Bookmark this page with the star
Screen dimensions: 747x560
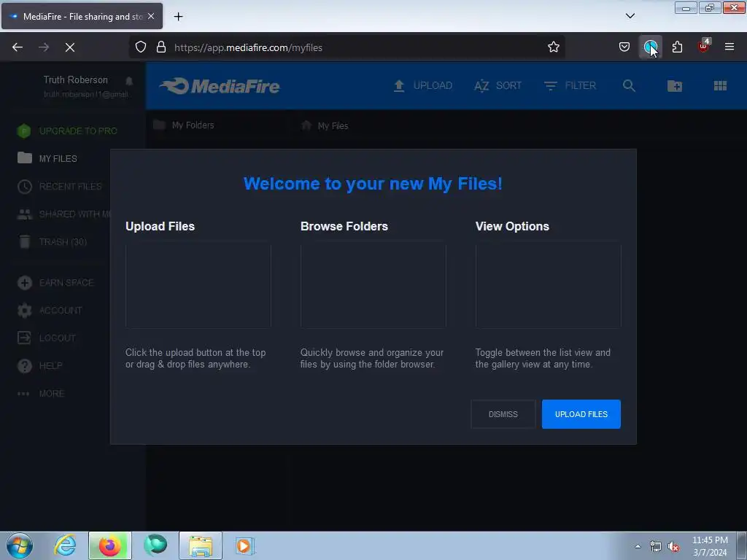pyautogui.click(x=553, y=47)
